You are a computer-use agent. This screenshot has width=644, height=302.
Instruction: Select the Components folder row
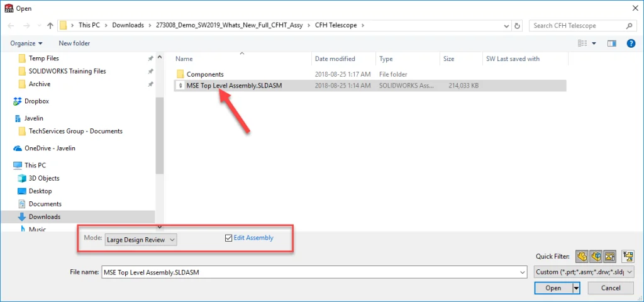pyautogui.click(x=370, y=74)
